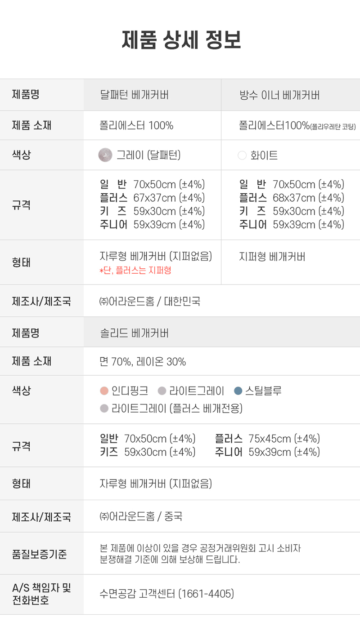Click the 품질보증기준 row label
Viewport: 360px width, 644px height.
39,554
